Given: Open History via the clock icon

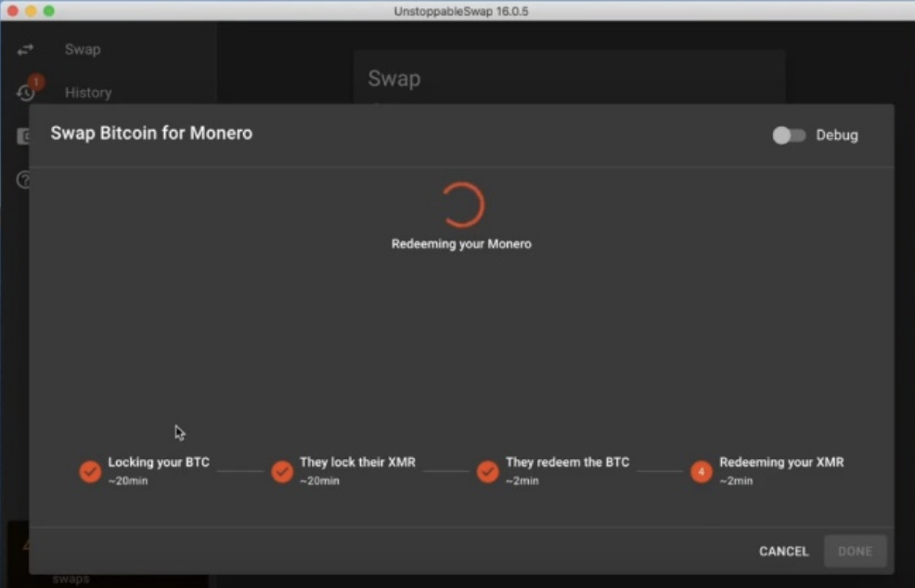Looking at the screenshot, I should (x=24, y=92).
